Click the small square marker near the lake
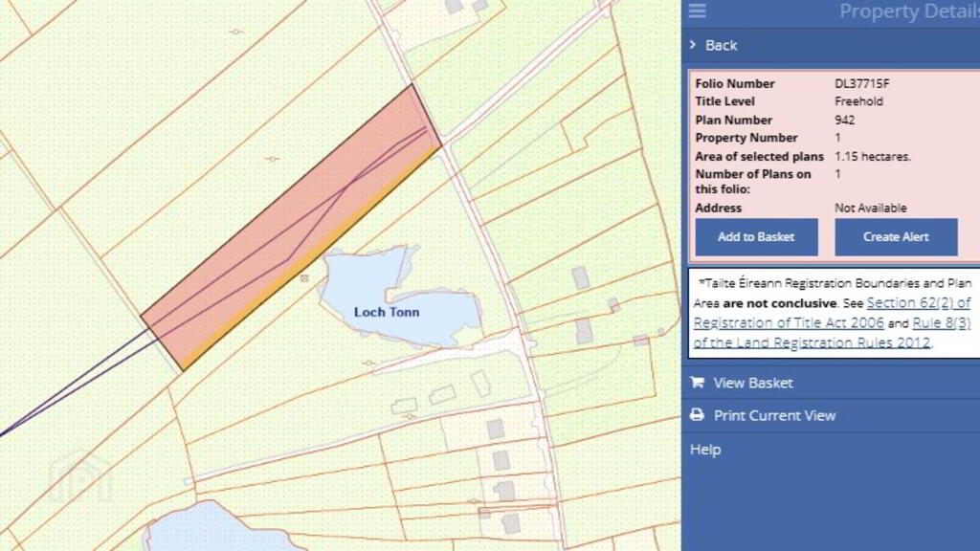The width and height of the screenshot is (980, 551). [x=304, y=278]
